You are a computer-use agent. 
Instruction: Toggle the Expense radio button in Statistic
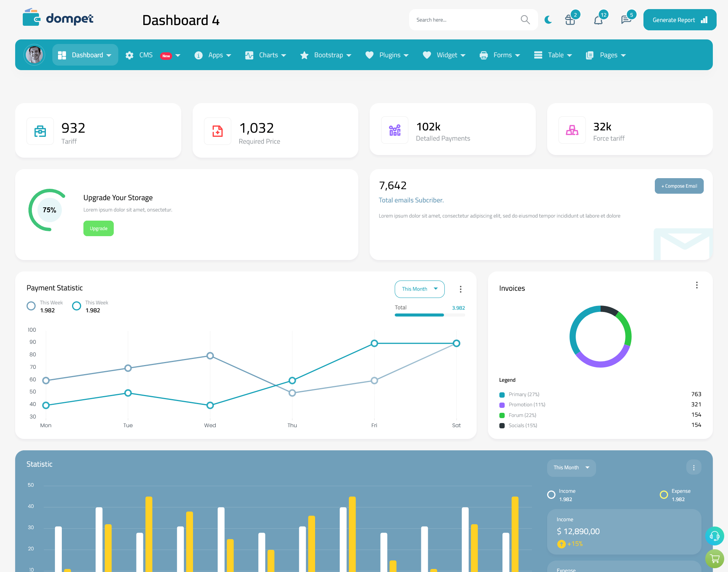coord(663,492)
